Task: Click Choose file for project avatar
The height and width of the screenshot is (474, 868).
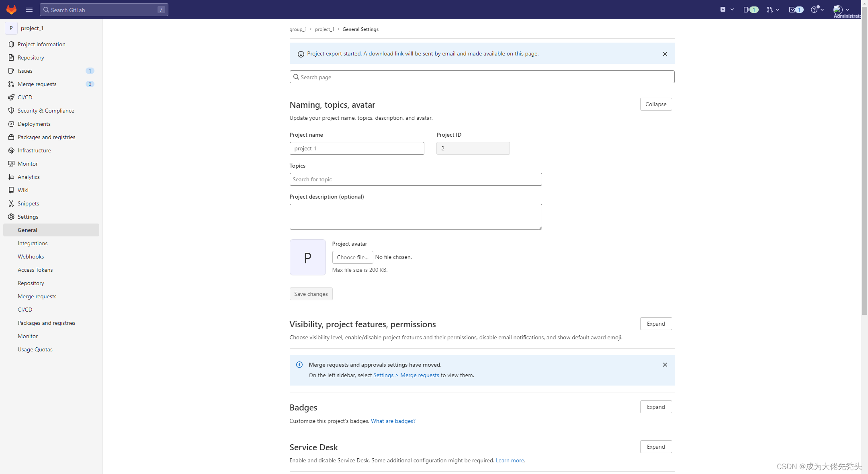Action: pos(352,257)
